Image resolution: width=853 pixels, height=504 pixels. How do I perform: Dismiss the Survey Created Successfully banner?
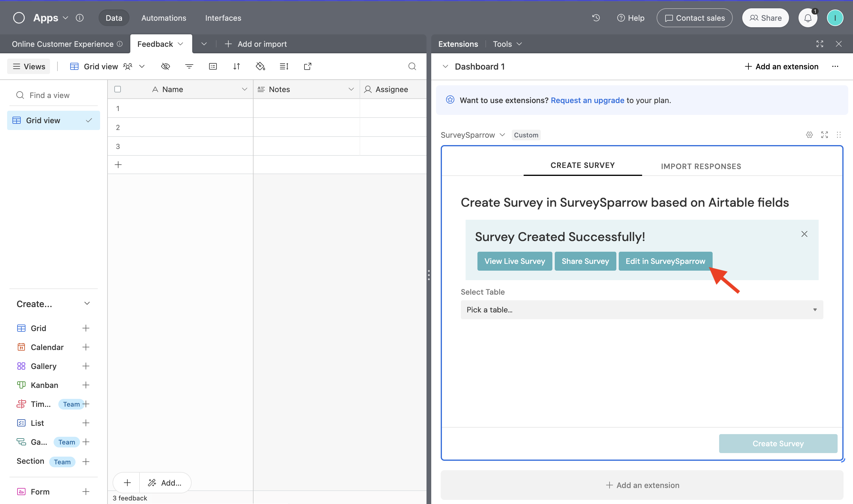[x=804, y=234]
